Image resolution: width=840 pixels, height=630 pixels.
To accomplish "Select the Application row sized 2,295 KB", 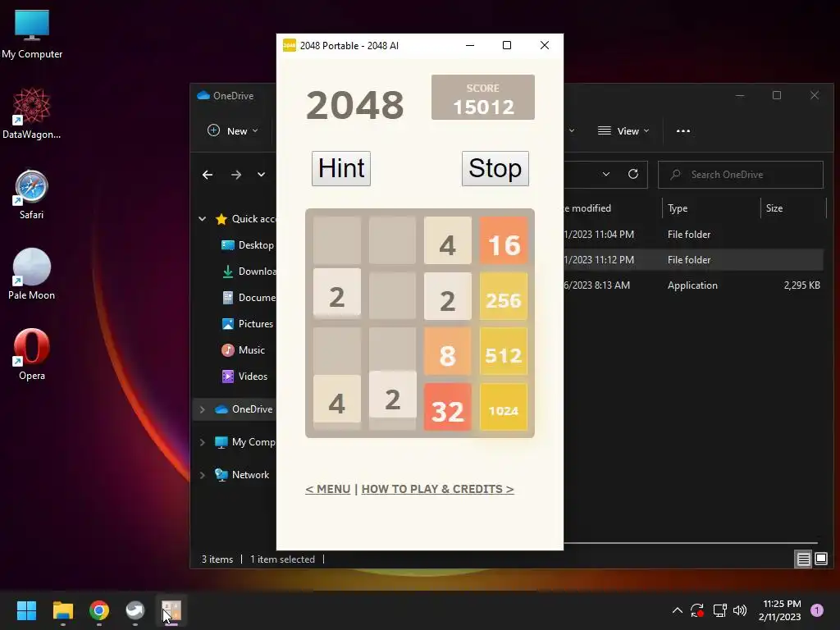I will point(693,285).
